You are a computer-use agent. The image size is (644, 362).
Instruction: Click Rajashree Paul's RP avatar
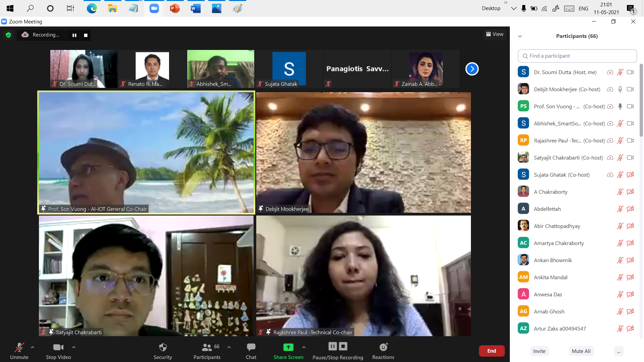pos(523,140)
